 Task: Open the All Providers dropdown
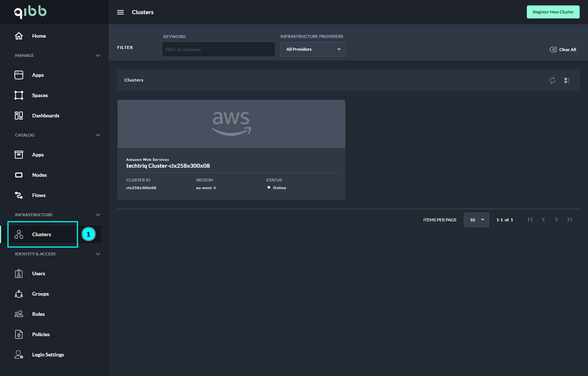click(313, 49)
